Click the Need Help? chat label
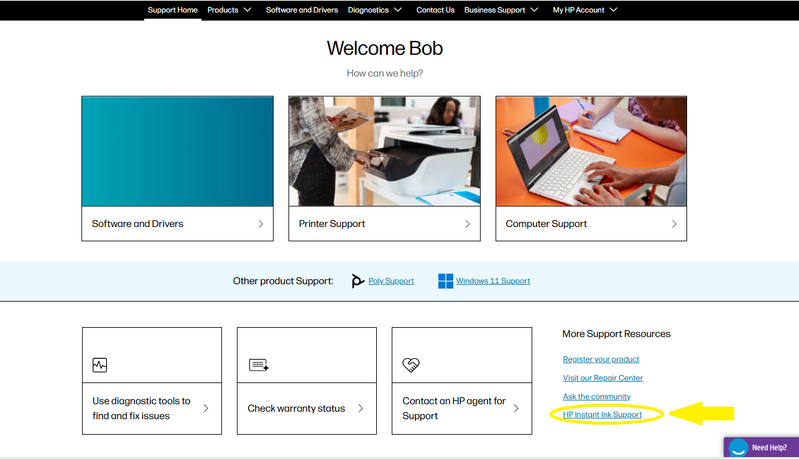The height and width of the screenshot is (459, 799). [x=769, y=447]
